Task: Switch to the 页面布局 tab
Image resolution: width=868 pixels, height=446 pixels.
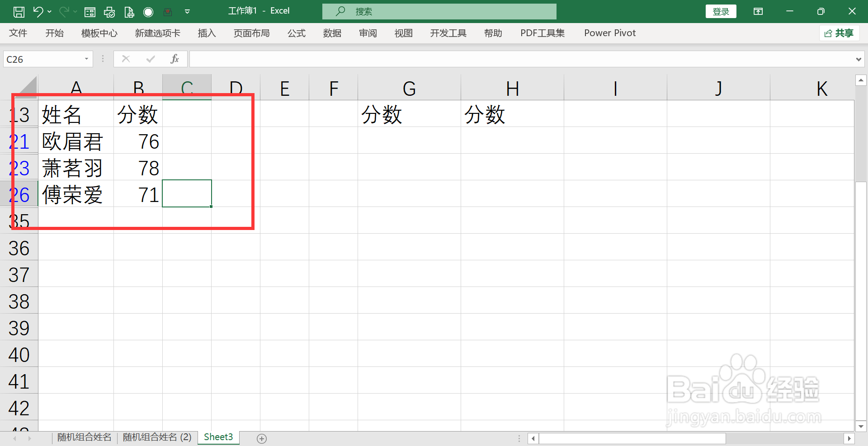Action: [x=252, y=33]
